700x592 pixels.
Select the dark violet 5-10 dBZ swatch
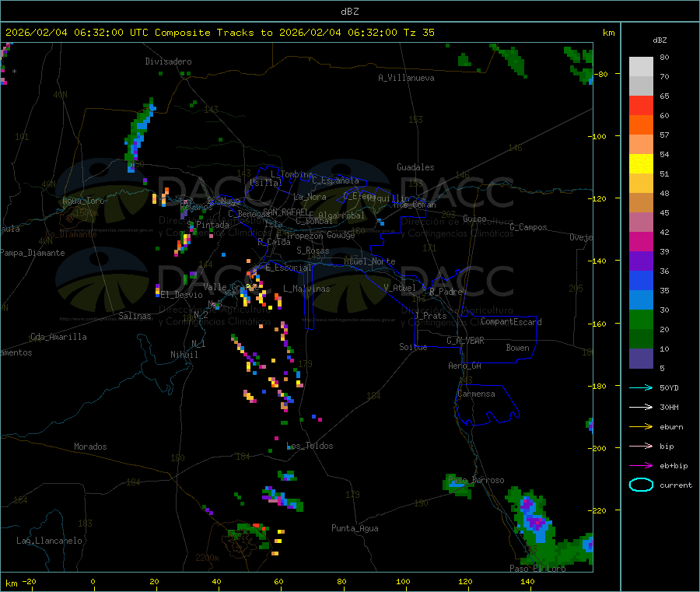tap(641, 359)
